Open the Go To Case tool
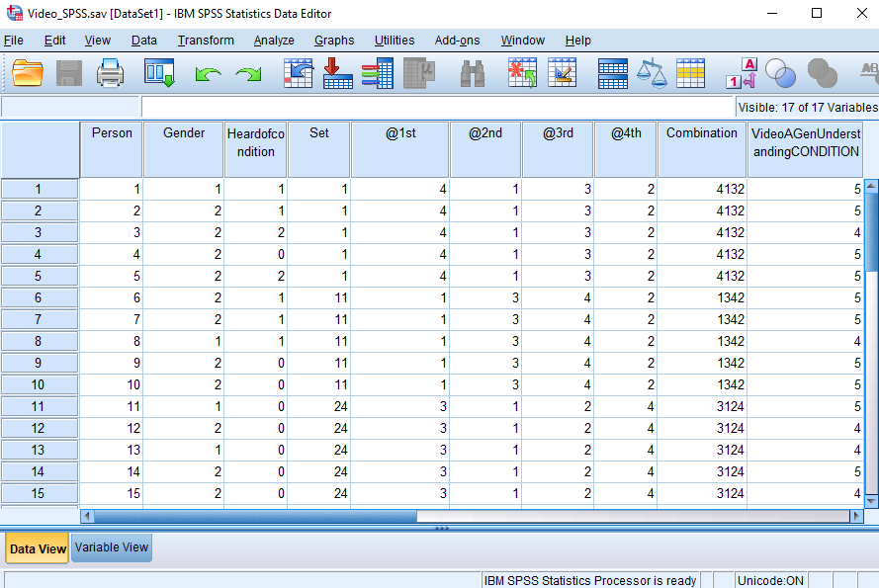879x588 pixels. (299, 72)
